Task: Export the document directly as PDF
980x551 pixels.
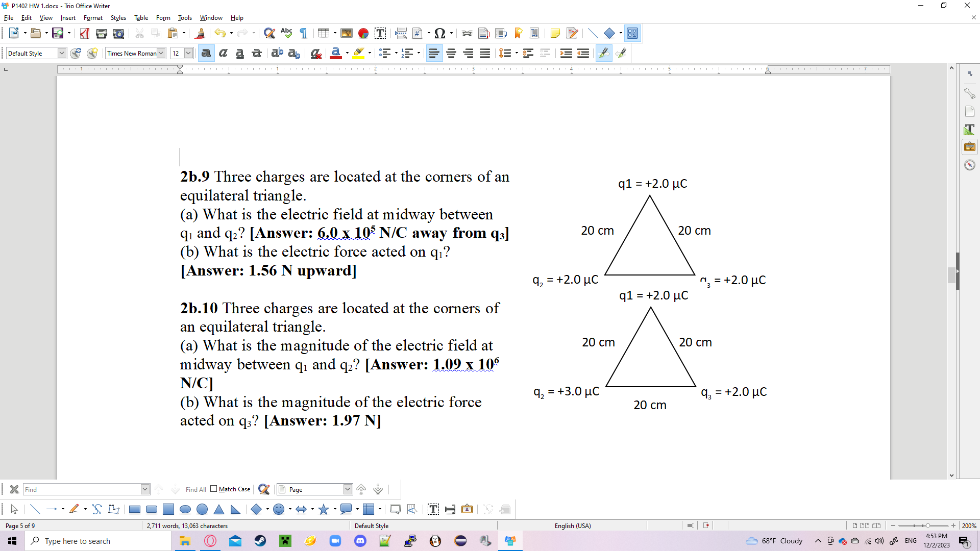Action: pyautogui.click(x=85, y=33)
